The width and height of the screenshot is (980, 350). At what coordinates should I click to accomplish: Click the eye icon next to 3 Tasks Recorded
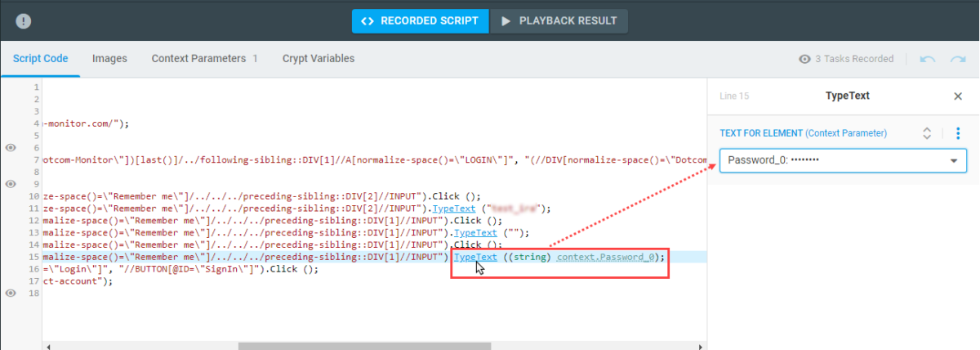pos(805,59)
